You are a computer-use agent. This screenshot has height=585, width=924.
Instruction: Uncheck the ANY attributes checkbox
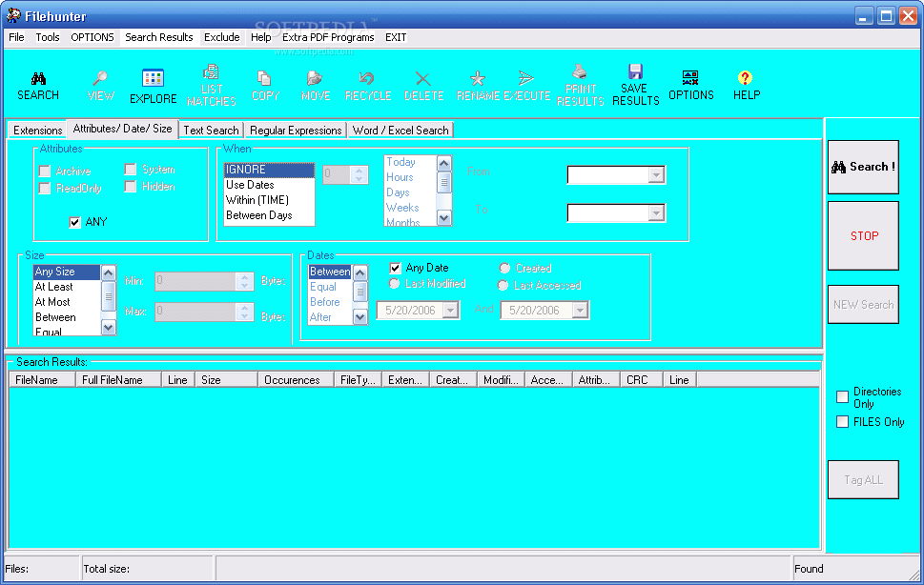[x=74, y=222]
